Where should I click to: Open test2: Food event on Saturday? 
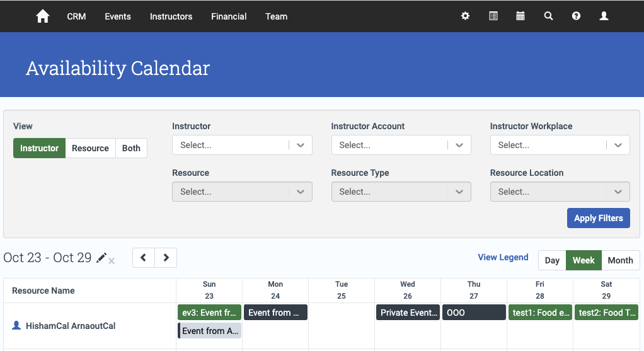(x=606, y=313)
